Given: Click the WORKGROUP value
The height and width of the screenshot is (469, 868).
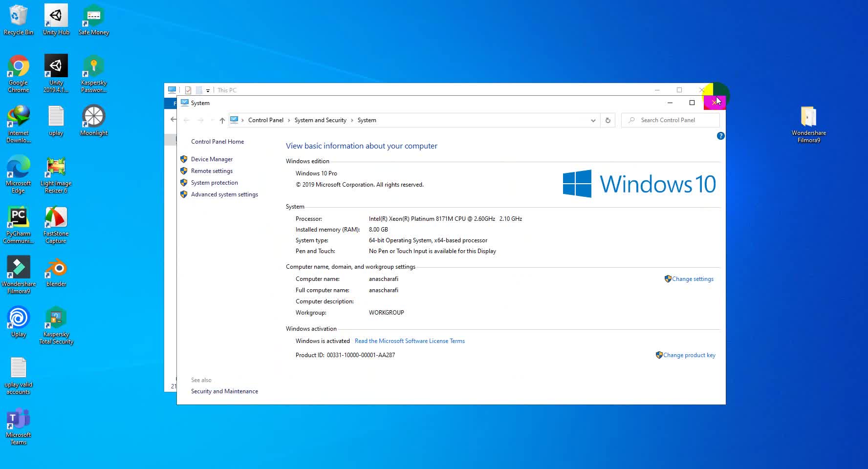Looking at the screenshot, I should pyautogui.click(x=386, y=313).
